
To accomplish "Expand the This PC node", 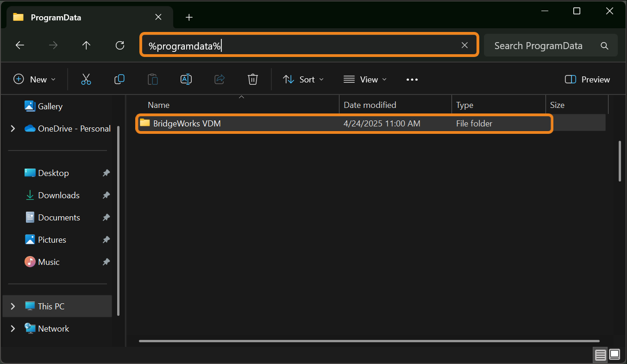I will click(13, 306).
